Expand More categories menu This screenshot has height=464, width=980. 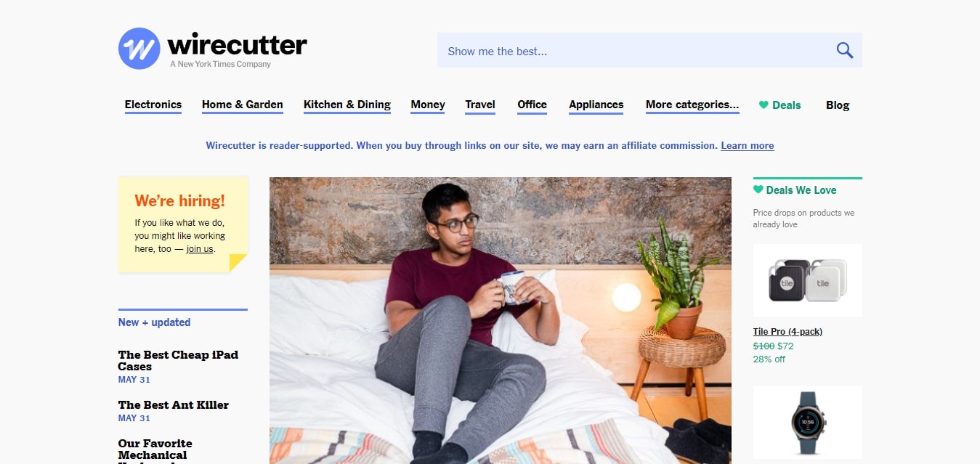pos(692,105)
